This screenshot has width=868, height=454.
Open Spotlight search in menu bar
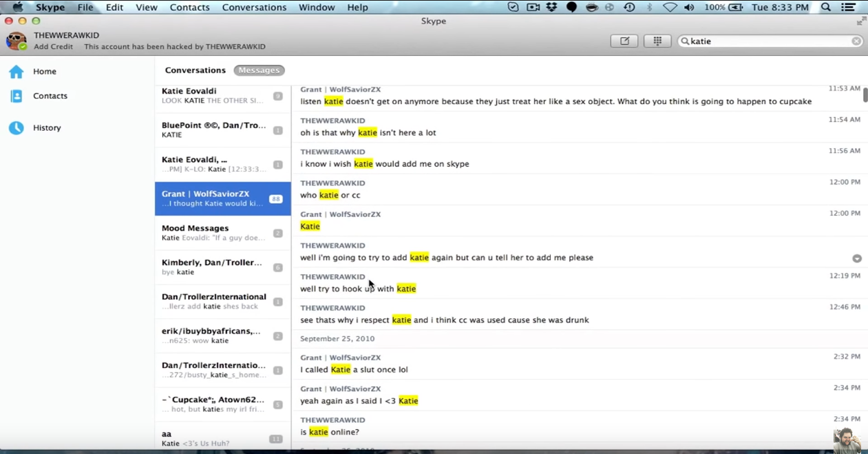click(826, 7)
